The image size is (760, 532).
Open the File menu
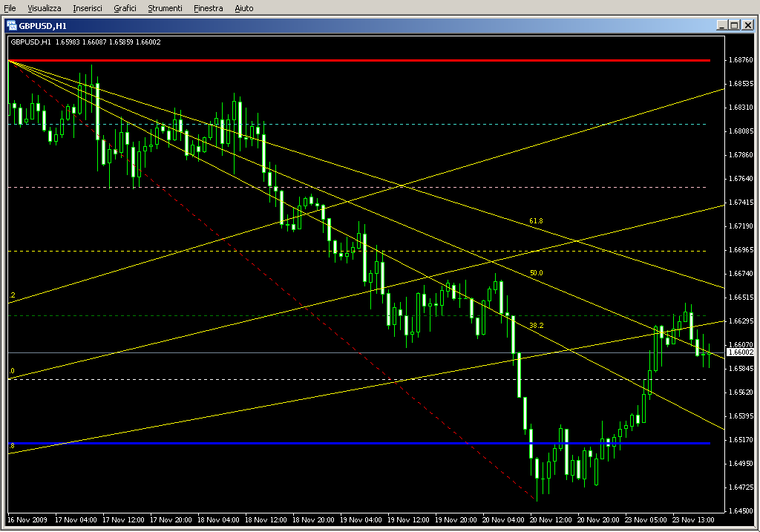point(10,8)
